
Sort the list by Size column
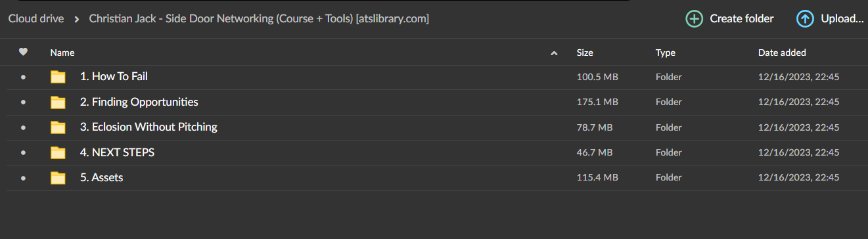(x=585, y=53)
